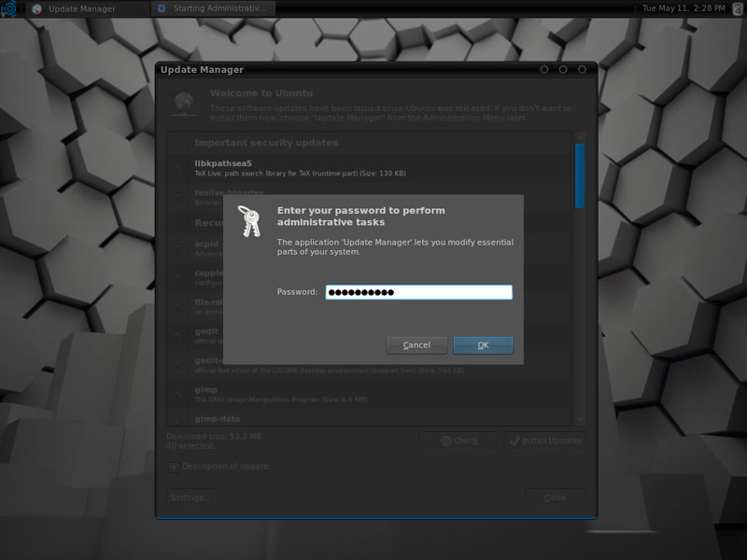The width and height of the screenshot is (747, 560).
Task: Cancel the administrative password prompt
Action: [x=416, y=345]
